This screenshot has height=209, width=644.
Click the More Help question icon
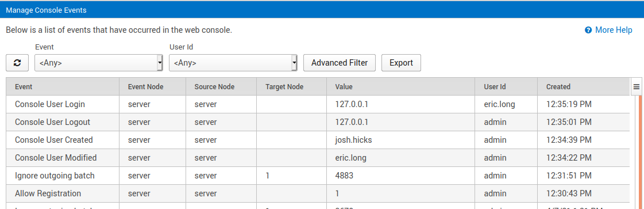(588, 30)
